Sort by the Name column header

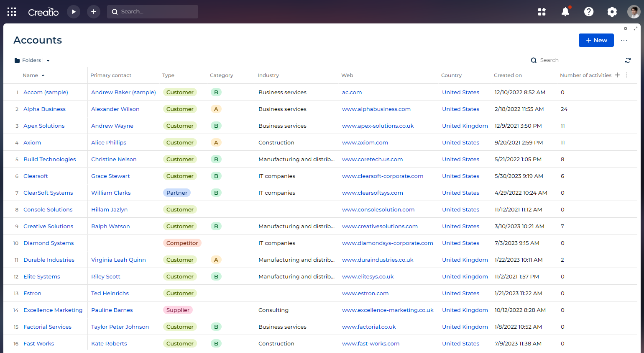pos(30,75)
